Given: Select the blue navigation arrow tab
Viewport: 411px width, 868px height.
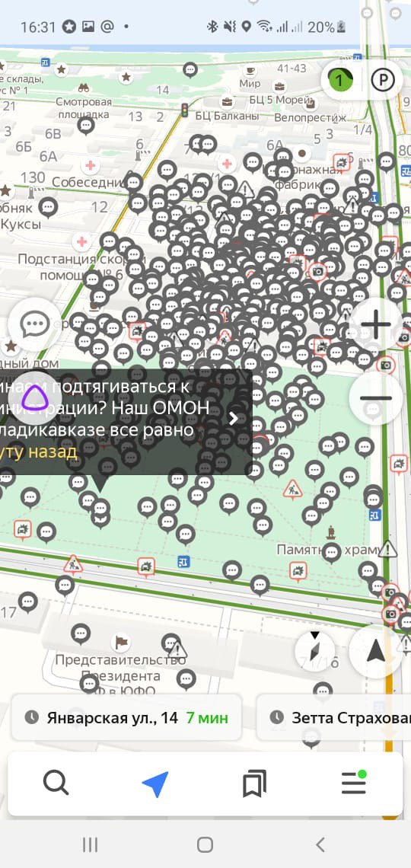Looking at the screenshot, I should (x=155, y=783).
